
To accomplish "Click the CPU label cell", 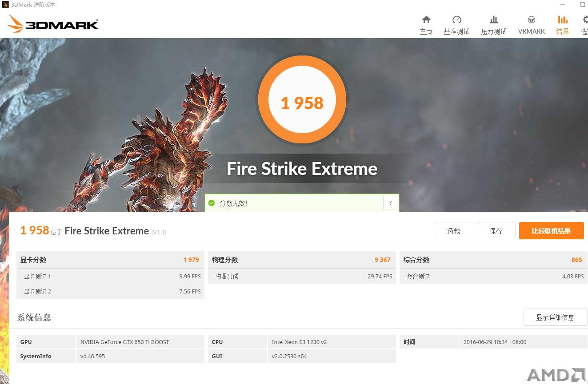I will pyautogui.click(x=237, y=342).
